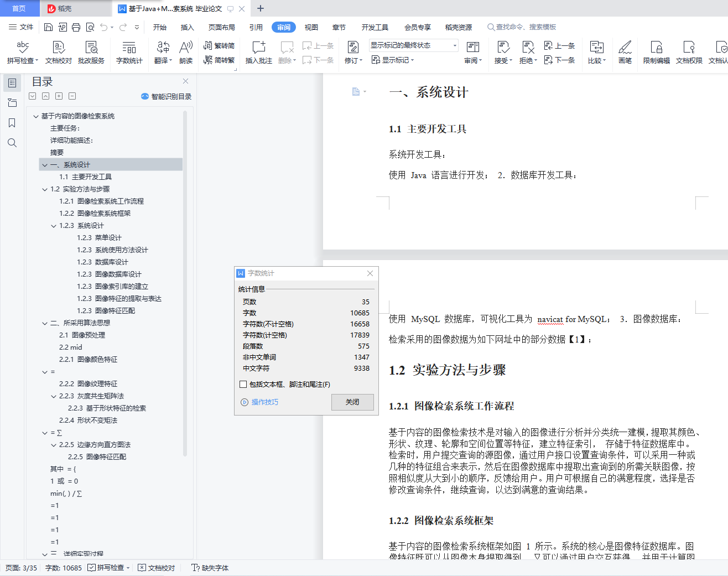Open the 文件 menu
This screenshot has width=728, height=576.
click(21, 27)
